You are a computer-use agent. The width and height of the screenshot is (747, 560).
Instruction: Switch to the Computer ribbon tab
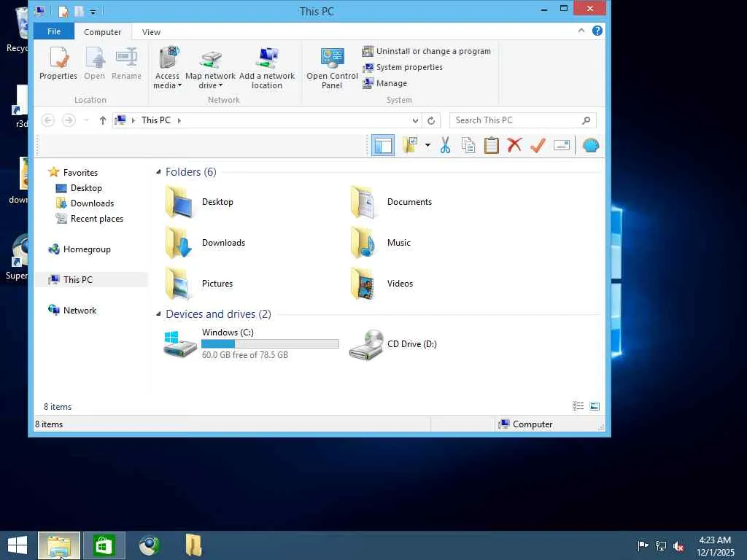coord(102,32)
